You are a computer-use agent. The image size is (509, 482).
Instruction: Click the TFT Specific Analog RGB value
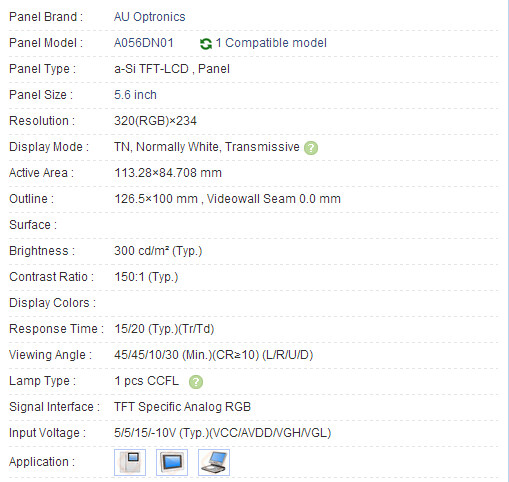coord(182,407)
